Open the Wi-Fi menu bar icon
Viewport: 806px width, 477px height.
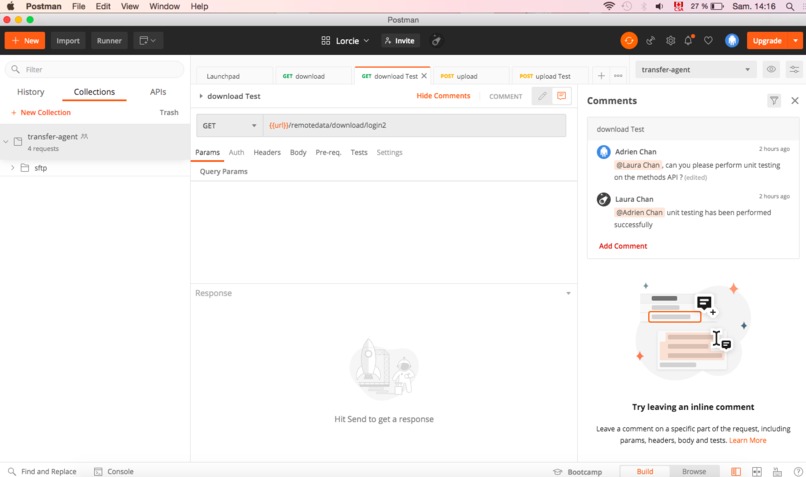[x=609, y=6]
